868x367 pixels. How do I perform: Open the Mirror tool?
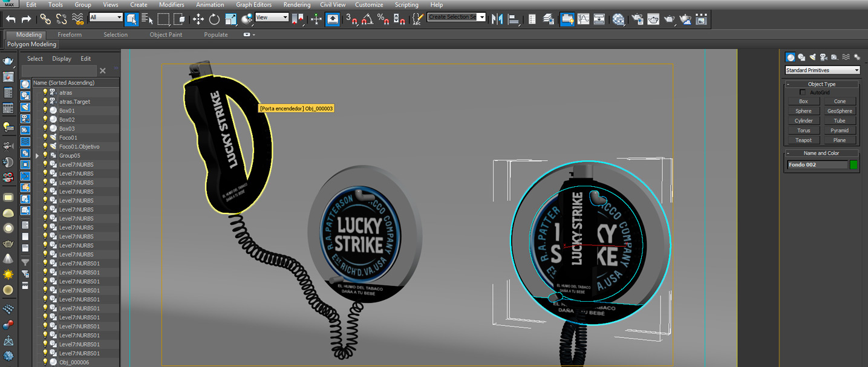497,19
